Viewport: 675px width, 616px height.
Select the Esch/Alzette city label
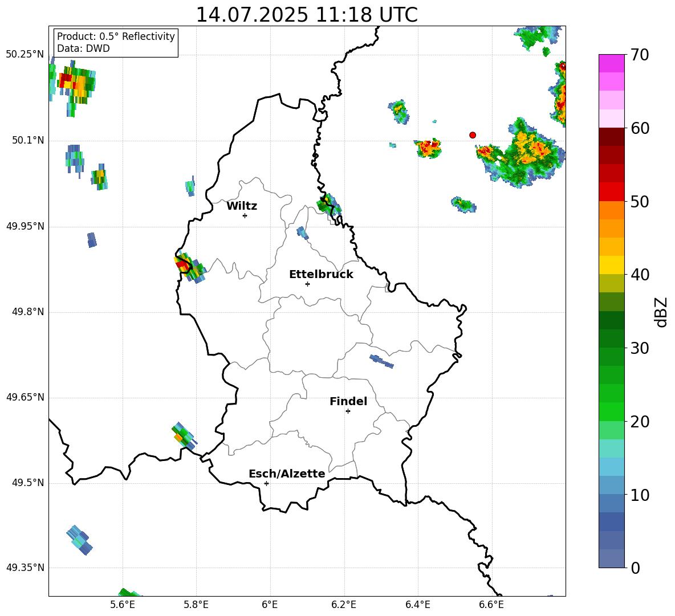coord(287,474)
